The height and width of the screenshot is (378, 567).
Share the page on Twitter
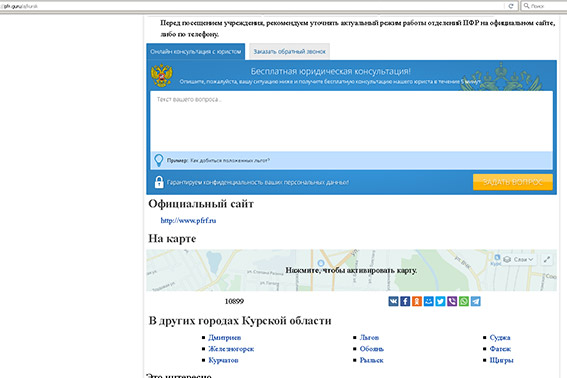(440, 301)
